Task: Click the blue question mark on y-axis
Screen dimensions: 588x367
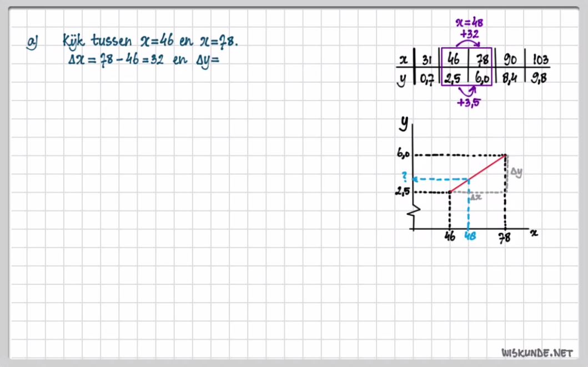Action: [x=405, y=177]
